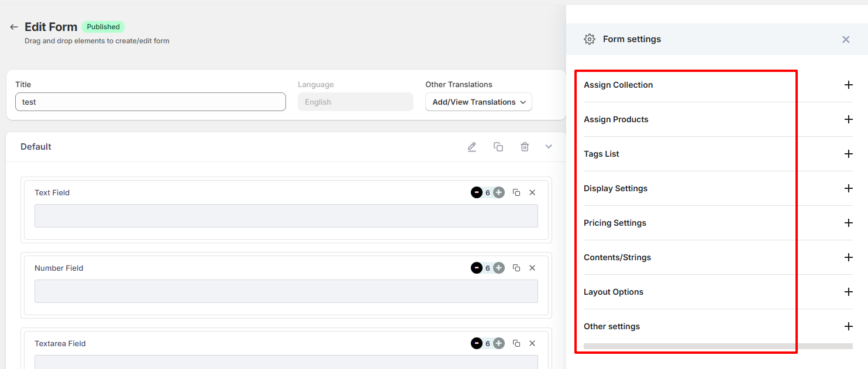Delete the Default section using trash icon
Screen dimensions: 868x369
tap(525, 147)
